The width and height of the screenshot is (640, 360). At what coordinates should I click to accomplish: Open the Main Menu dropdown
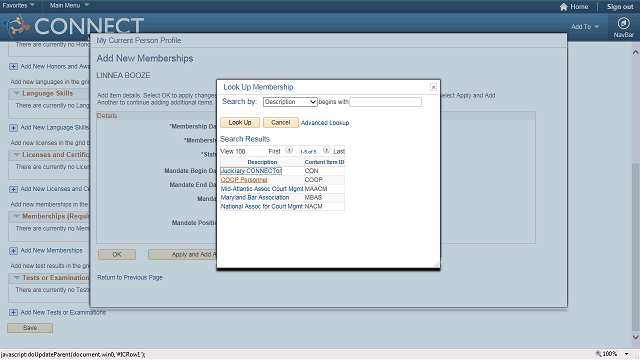click(x=69, y=5)
